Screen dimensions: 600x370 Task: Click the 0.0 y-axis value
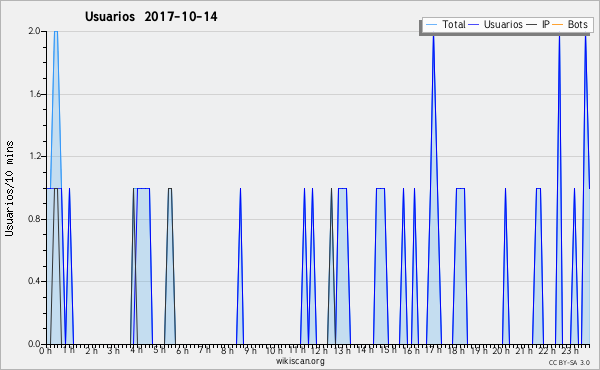coord(34,344)
